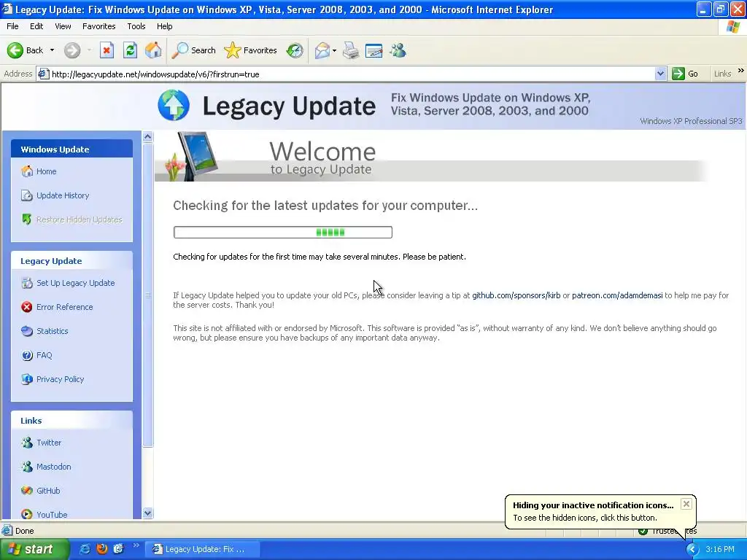
Task: Click the Back arrow button
Action: click(25, 50)
